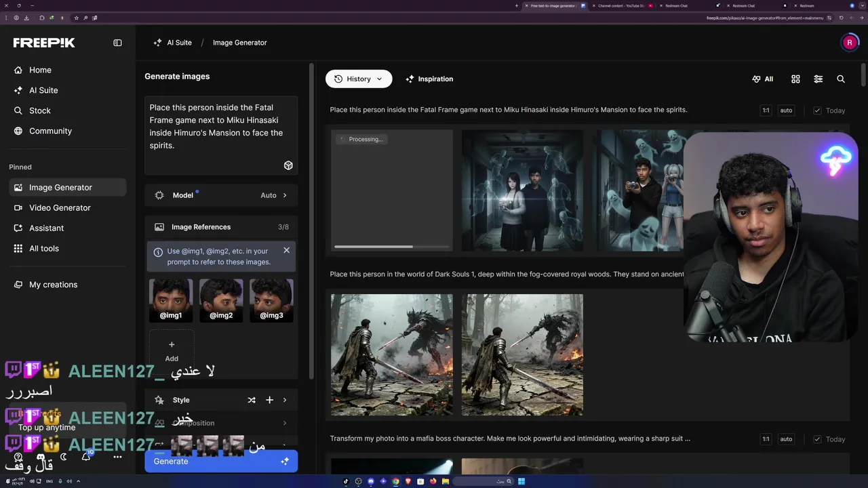The height and width of the screenshot is (488, 868).
Task: Add another reference image
Action: [x=172, y=351]
